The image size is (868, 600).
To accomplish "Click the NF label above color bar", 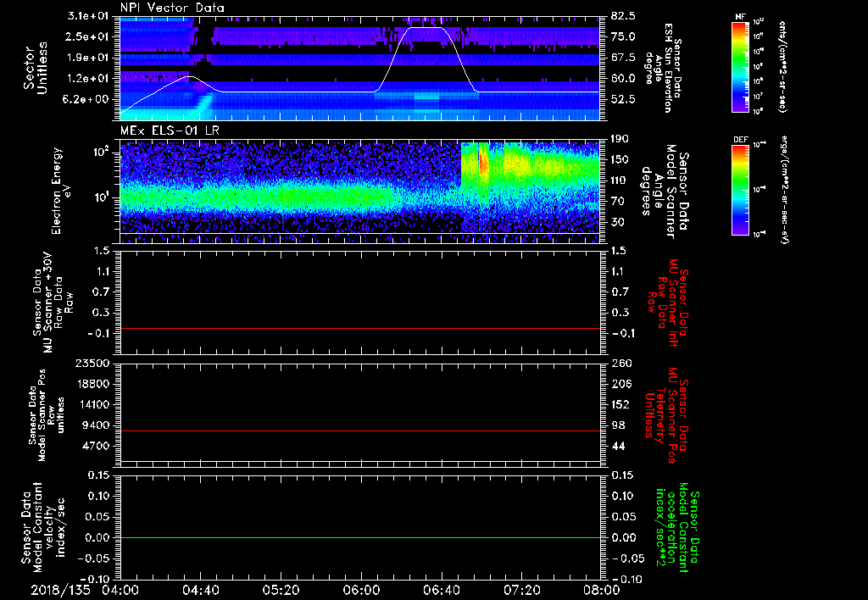I will (x=740, y=17).
